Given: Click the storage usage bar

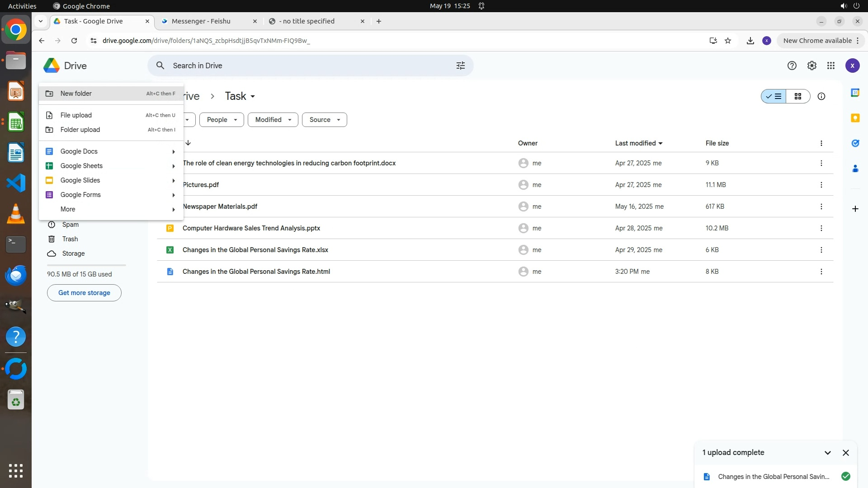Looking at the screenshot, I should 86,265.
